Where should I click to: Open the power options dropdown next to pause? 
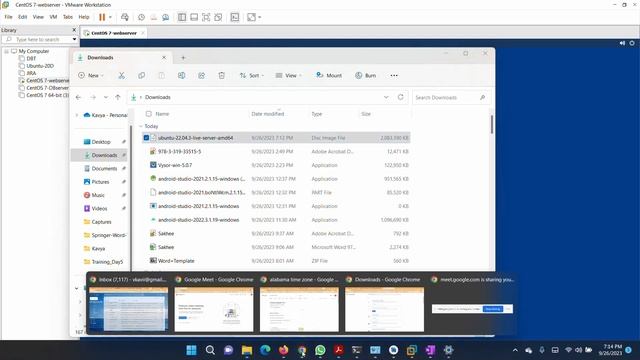click(x=110, y=17)
